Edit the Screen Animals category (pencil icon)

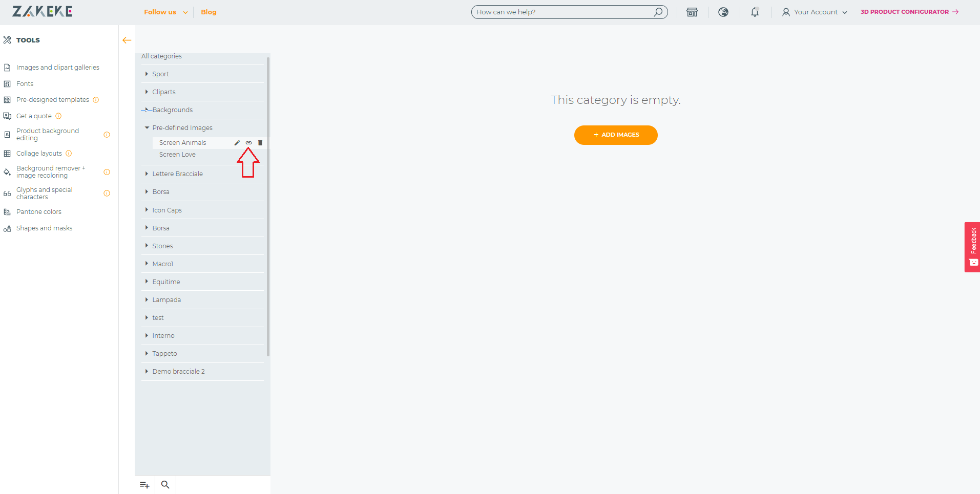(237, 143)
